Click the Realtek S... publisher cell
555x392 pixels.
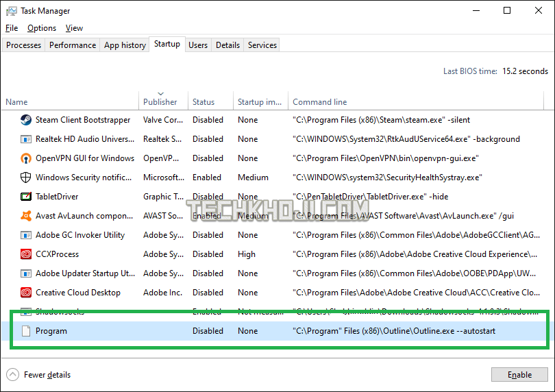coord(162,139)
